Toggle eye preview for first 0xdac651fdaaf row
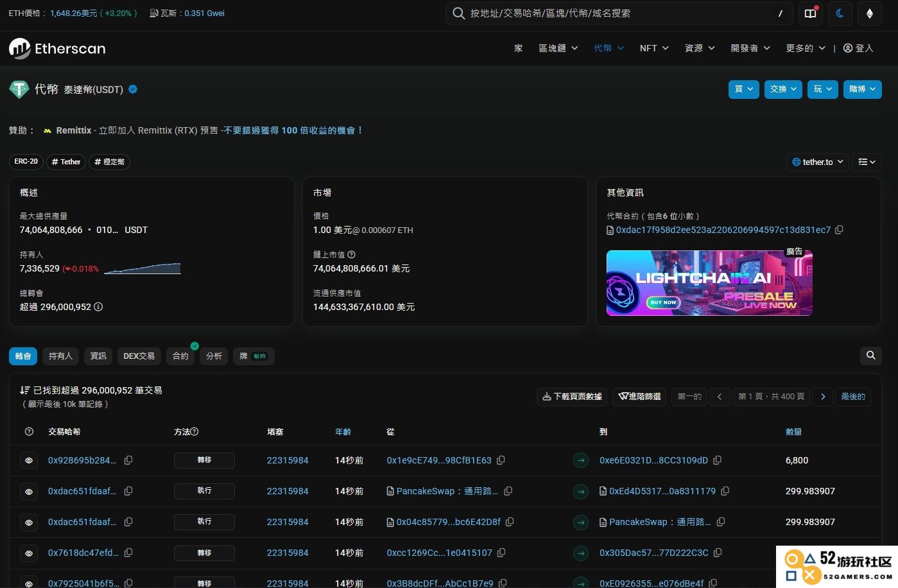 [x=29, y=492]
